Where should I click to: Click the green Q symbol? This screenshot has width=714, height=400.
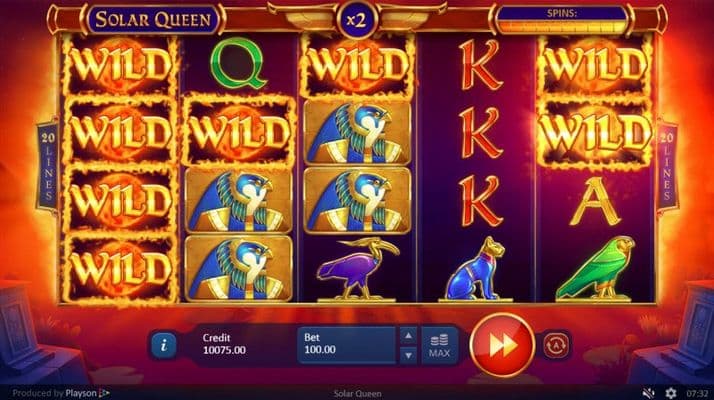click(x=238, y=63)
